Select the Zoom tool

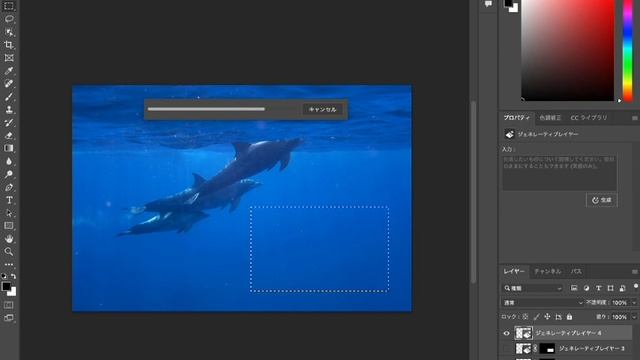pyautogui.click(x=9, y=251)
